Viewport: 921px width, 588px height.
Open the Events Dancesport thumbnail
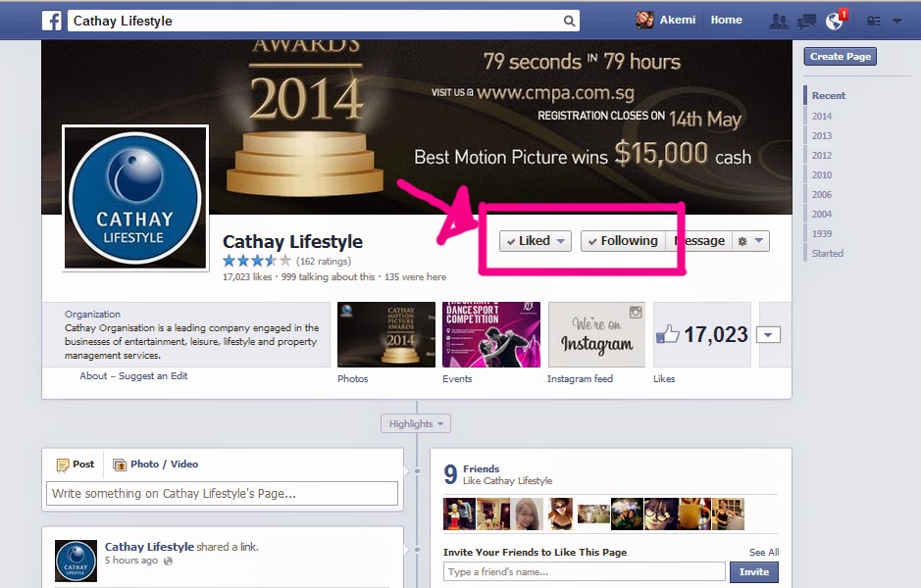491,334
